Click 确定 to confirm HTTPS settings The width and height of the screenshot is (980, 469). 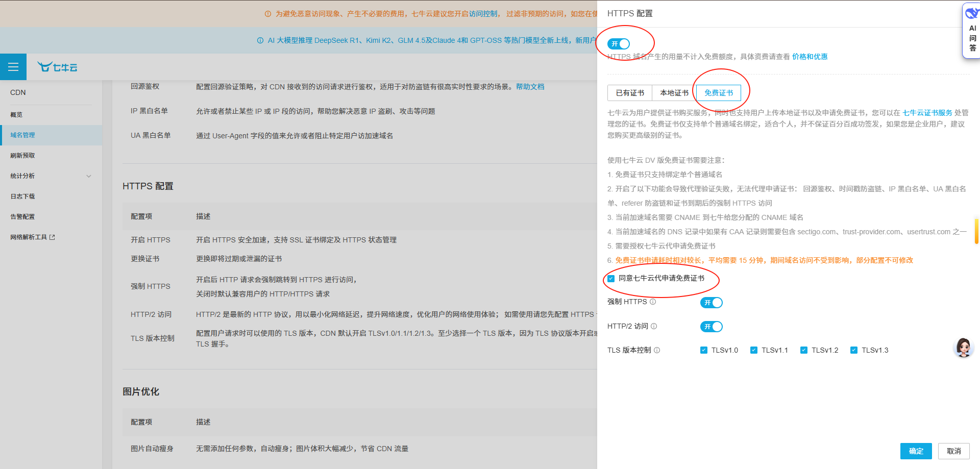tap(916, 451)
